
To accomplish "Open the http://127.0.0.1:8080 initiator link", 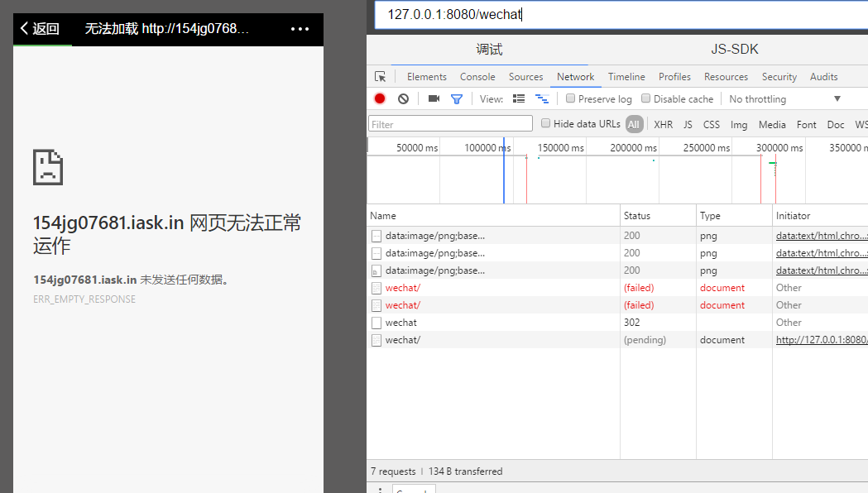I will coord(822,340).
